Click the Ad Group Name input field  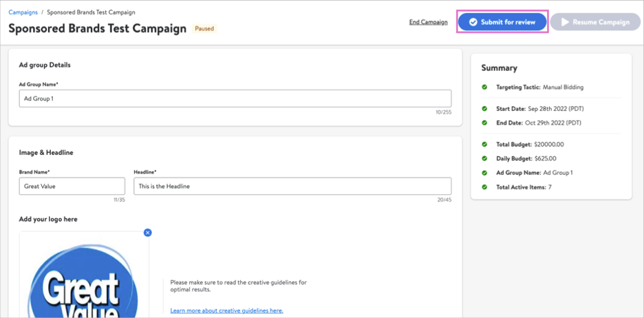point(235,98)
